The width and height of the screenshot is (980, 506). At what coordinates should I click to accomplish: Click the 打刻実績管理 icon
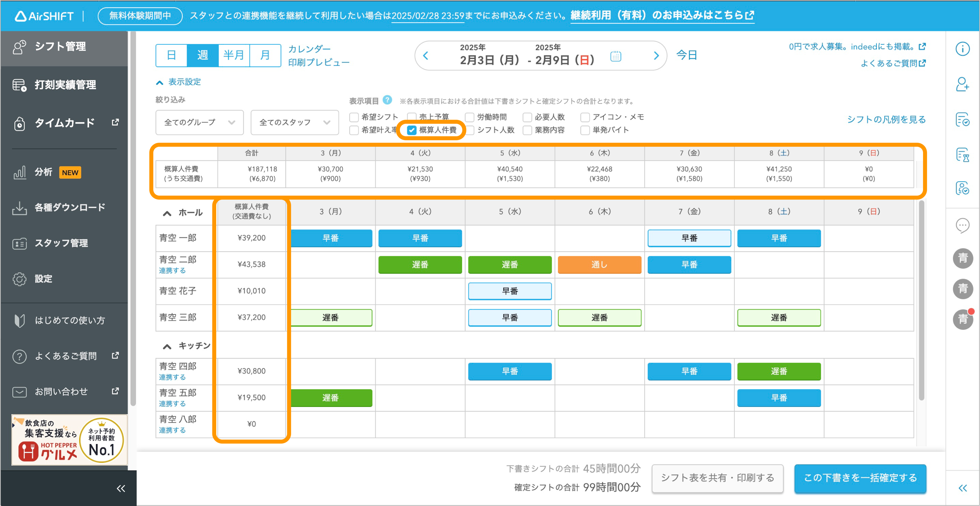(x=19, y=85)
